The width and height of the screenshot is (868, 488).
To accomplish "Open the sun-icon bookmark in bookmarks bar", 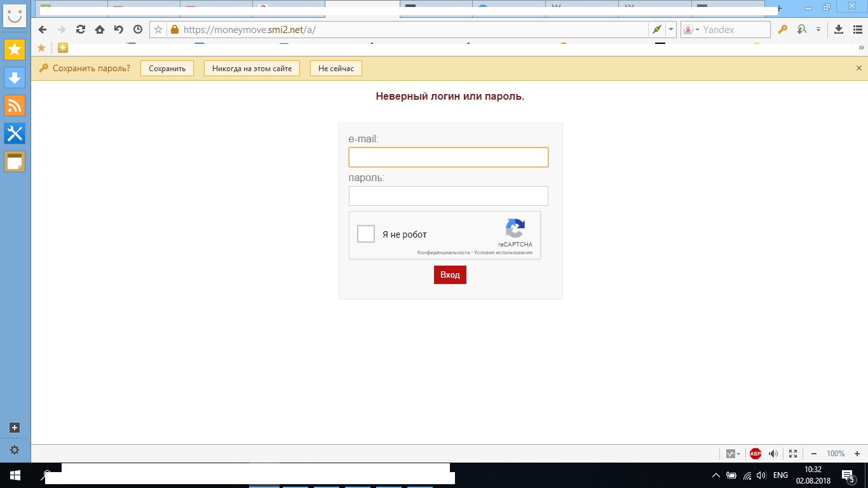I will (x=63, y=48).
